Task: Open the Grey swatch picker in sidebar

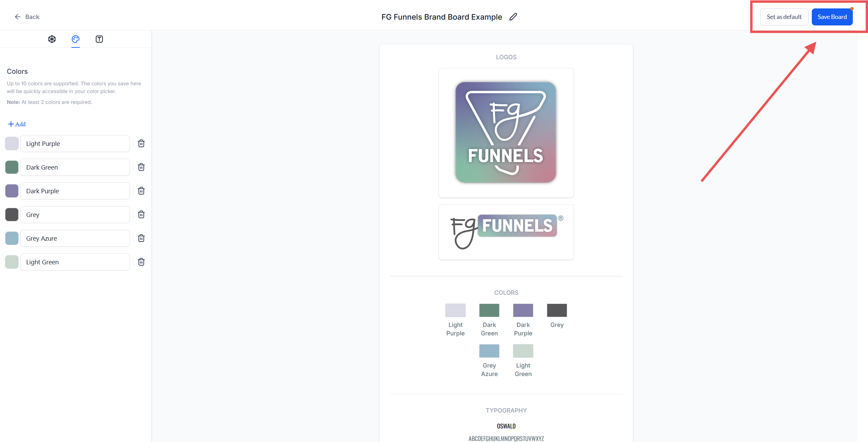Action: tap(12, 215)
